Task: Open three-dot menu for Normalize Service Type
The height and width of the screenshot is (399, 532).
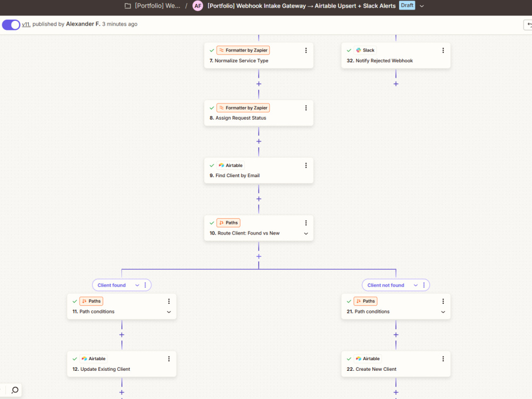Action: [306, 50]
